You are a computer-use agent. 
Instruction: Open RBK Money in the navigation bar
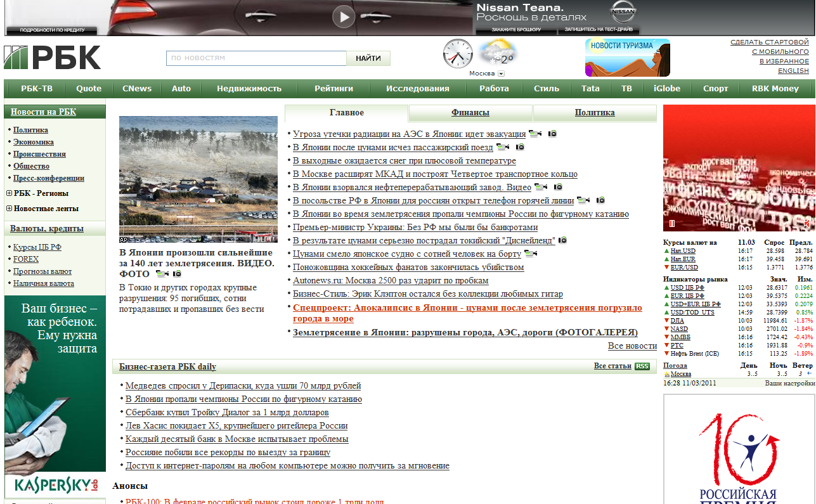click(775, 89)
